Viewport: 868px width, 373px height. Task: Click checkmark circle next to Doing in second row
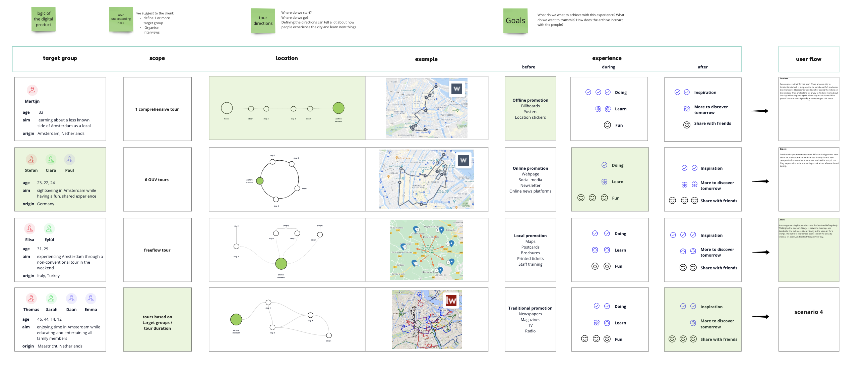pyautogui.click(x=604, y=165)
